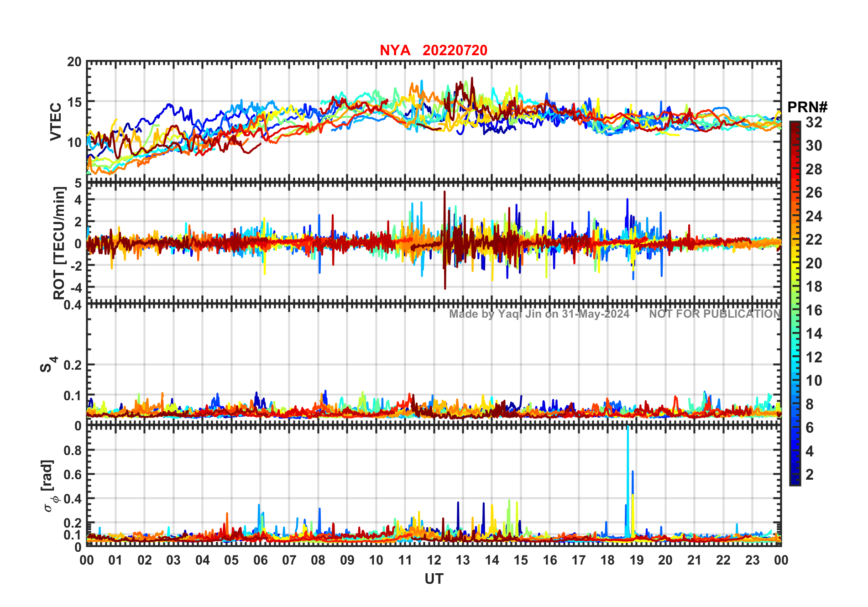This screenshot has width=868, height=607.
Task: Click colorbar tick label 28
Action: [814, 169]
